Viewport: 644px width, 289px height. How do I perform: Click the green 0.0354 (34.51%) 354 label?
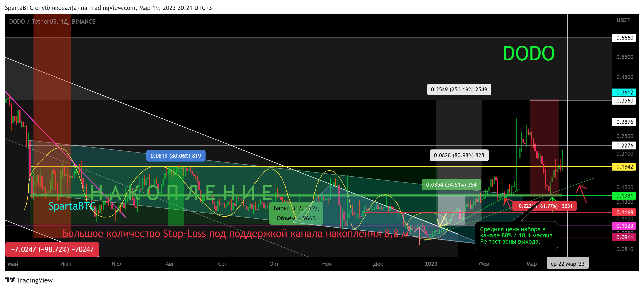pyautogui.click(x=451, y=185)
